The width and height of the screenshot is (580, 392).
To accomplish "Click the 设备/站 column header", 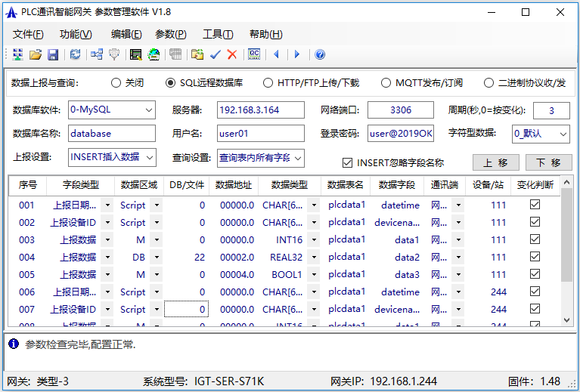I will point(488,185).
